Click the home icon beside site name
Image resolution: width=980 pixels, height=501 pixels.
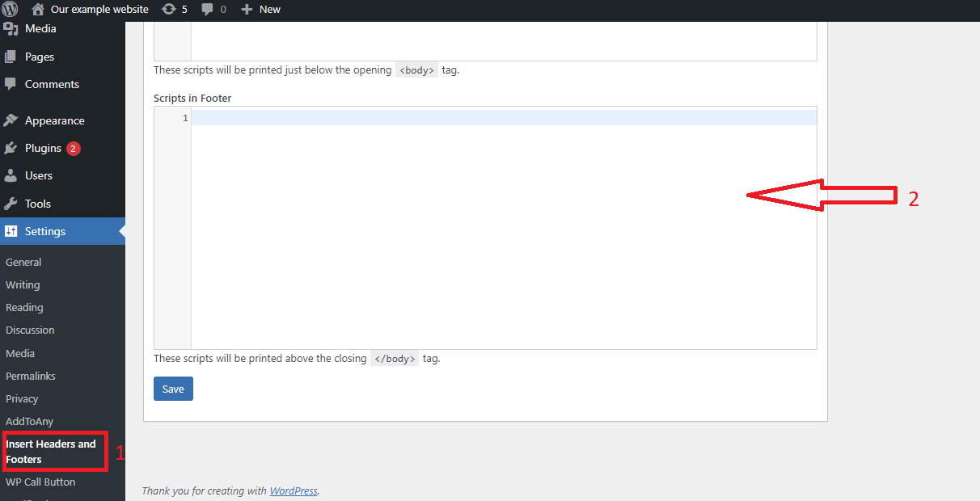pos(38,9)
